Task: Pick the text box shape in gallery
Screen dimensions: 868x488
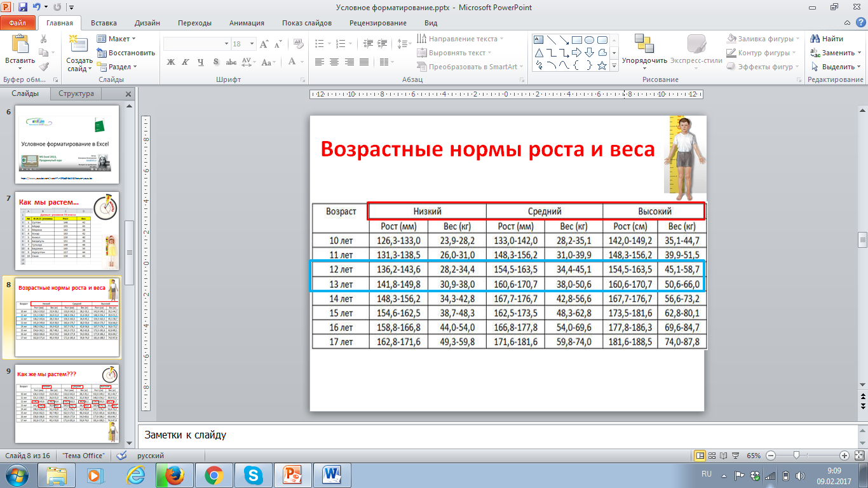Action: [x=539, y=39]
